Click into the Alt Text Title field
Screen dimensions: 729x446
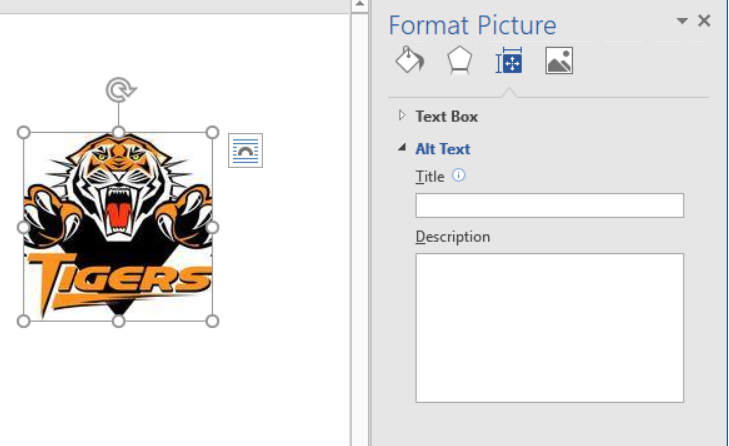coord(550,206)
